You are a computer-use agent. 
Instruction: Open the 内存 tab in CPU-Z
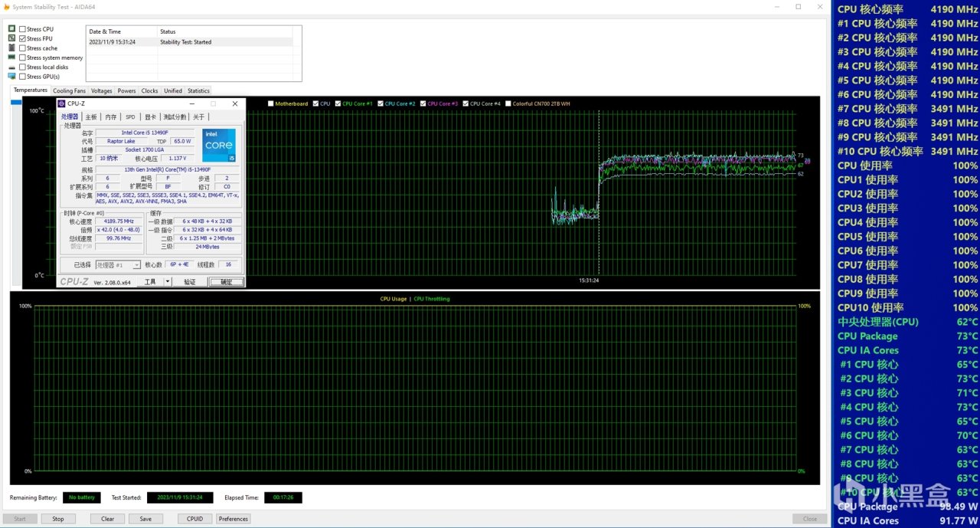pyautogui.click(x=111, y=116)
